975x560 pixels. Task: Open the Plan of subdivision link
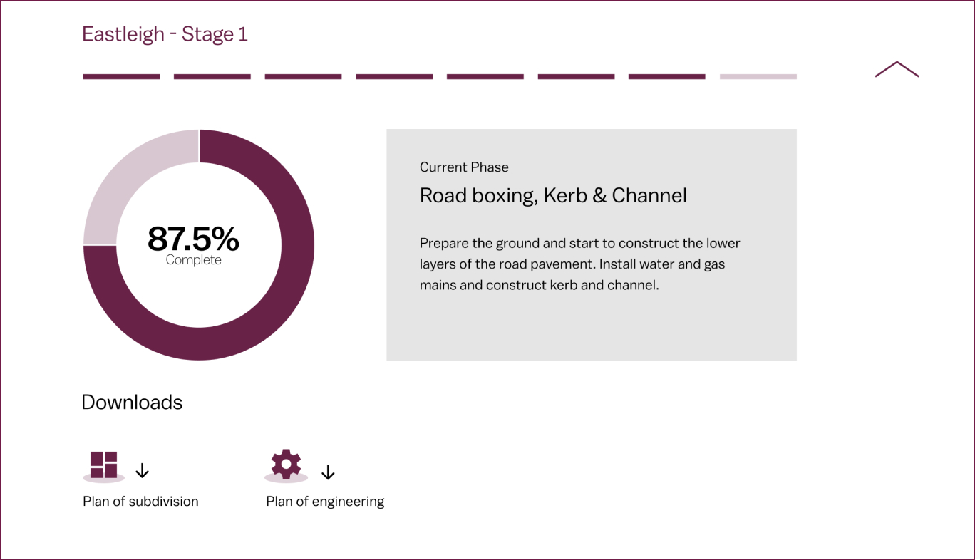click(x=140, y=502)
